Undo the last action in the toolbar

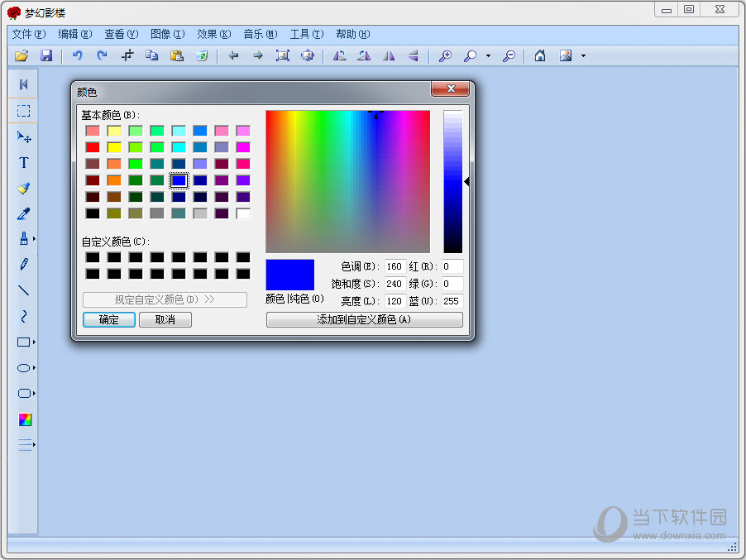coord(77,55)
